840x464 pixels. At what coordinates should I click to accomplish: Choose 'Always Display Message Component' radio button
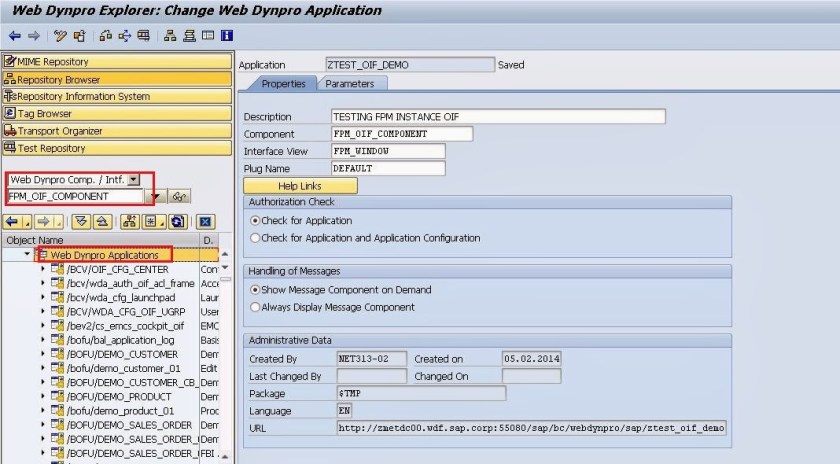[x=255, y=307]
